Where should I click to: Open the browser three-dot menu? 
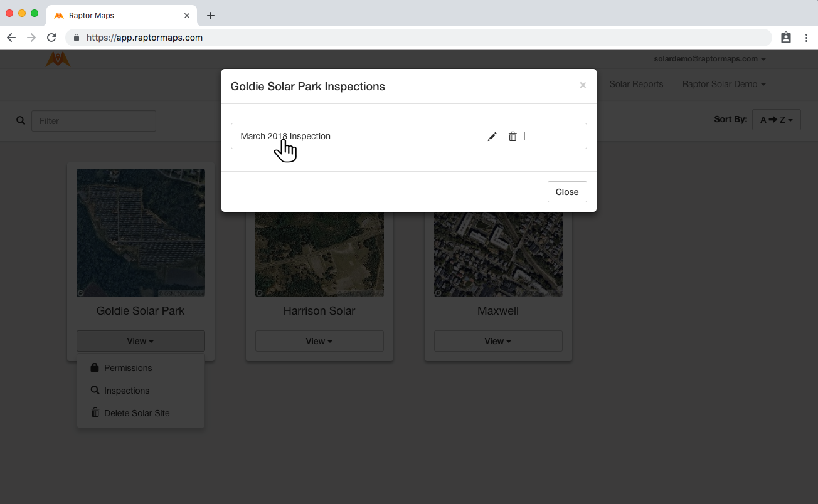(807, 38)
